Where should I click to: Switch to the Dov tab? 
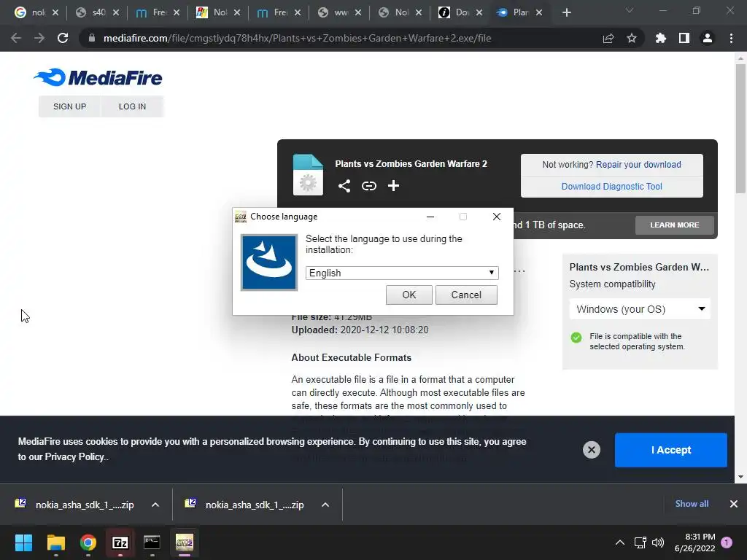[460, 12]
